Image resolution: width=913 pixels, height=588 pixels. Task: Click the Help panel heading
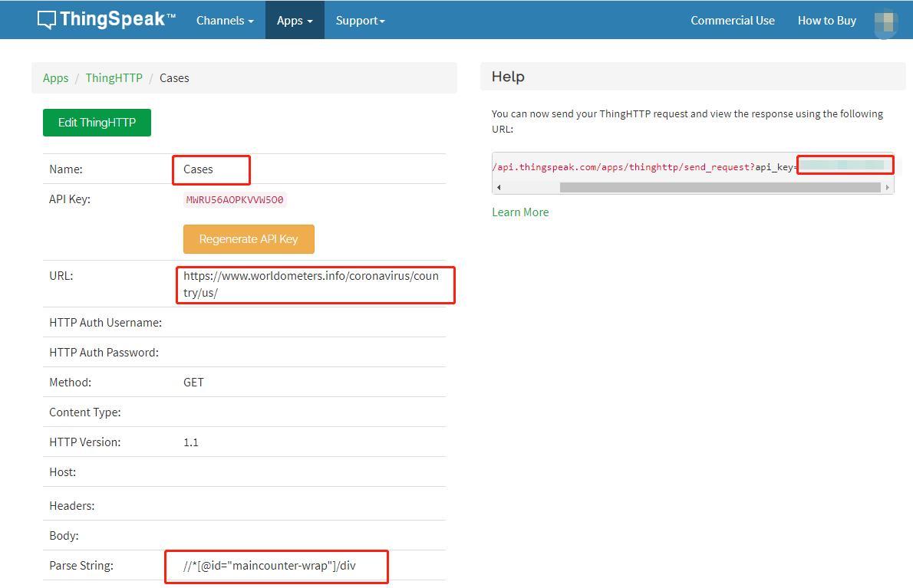click(x=508, y=77)
